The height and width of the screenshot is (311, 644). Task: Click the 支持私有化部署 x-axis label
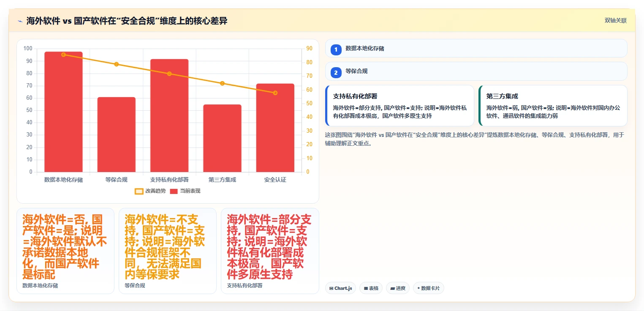[x=169, y=180]
